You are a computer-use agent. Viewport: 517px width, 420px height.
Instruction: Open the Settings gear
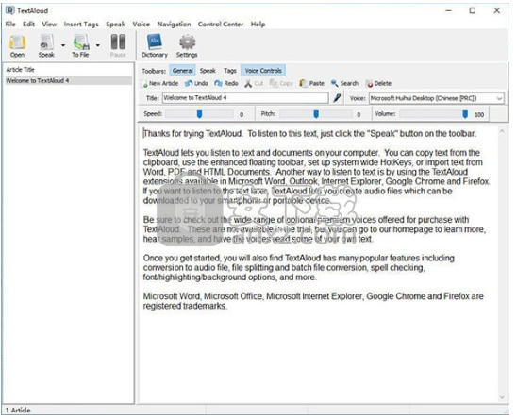click(x=187, y=45)
